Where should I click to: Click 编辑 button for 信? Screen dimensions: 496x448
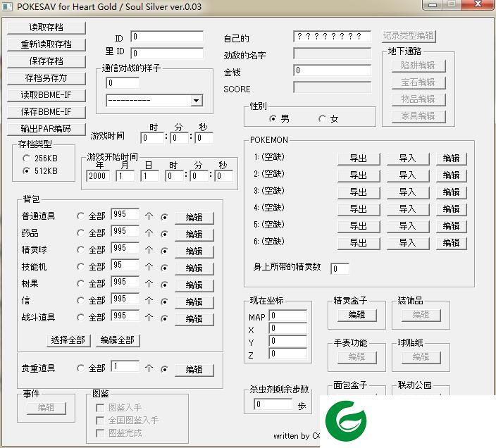[194, 302]
